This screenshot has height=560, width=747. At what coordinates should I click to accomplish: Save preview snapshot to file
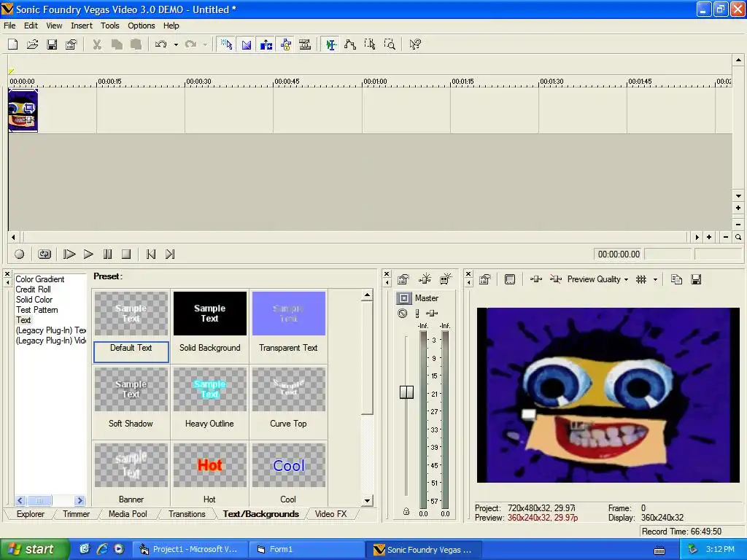point(696,279)
